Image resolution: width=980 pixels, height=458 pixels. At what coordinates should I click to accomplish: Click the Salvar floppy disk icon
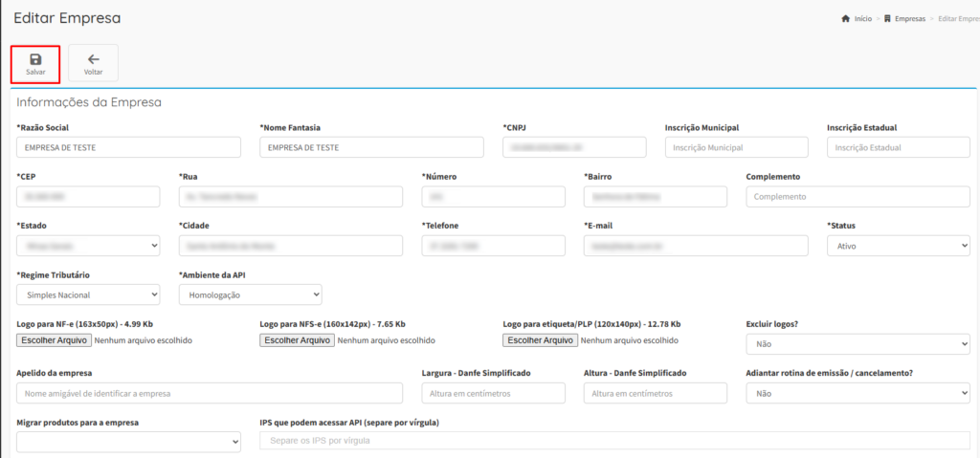[35, 58]
